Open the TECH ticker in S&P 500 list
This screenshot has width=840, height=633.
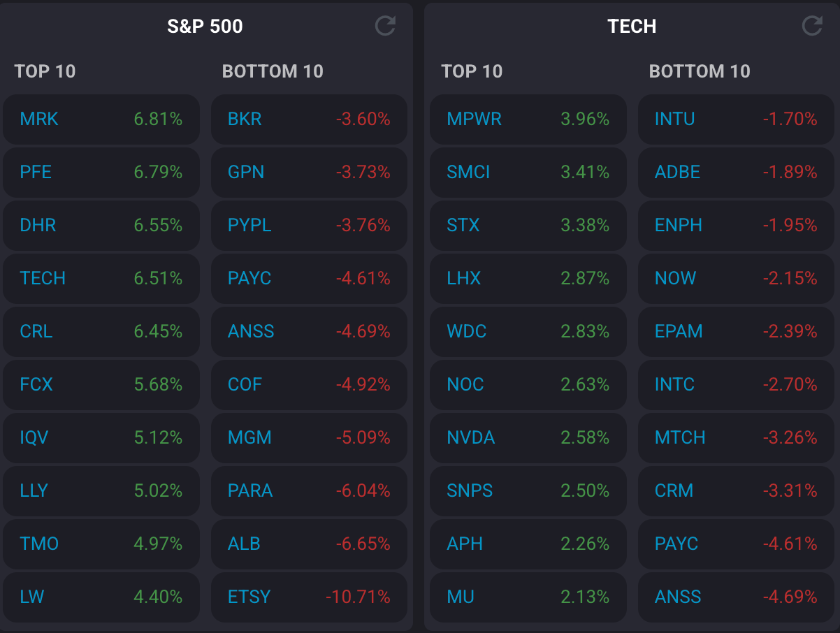(43, 278)
